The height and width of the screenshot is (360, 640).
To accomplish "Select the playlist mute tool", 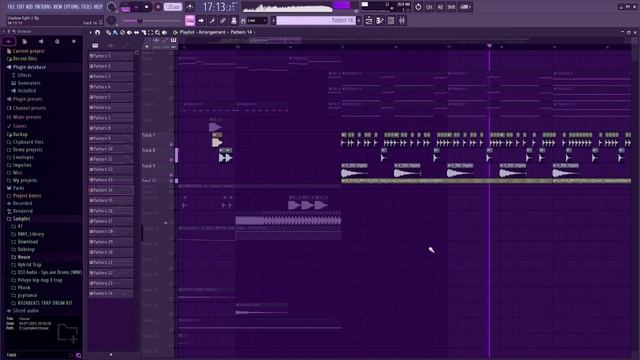I will [x=129, y=32].
